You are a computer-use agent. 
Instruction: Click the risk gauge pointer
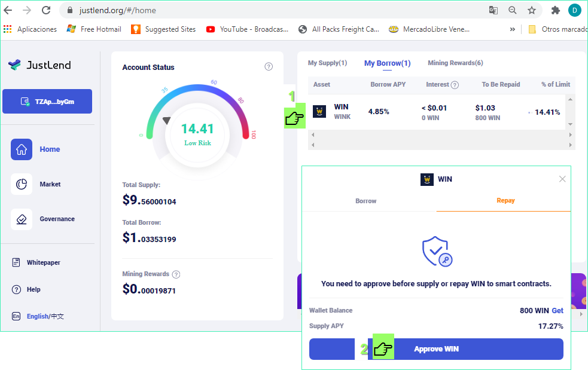(x=166, y=120)
